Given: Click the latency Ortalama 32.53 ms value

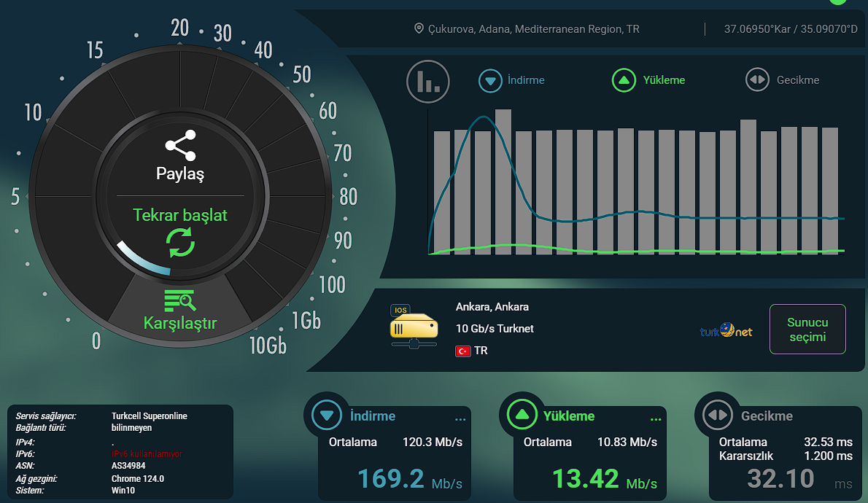Looking at the screenshot, I should (x=828, y=442).
